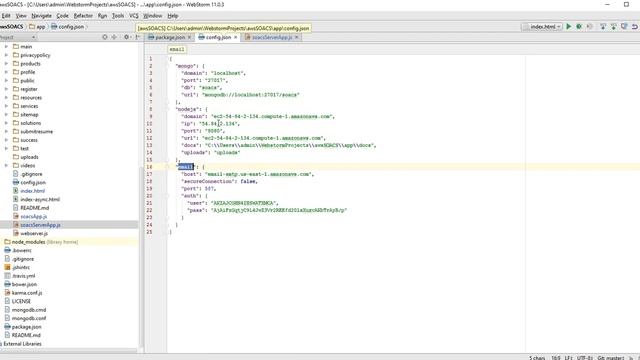
Task: Open the Window menu
Action: (x=153, y=16)
